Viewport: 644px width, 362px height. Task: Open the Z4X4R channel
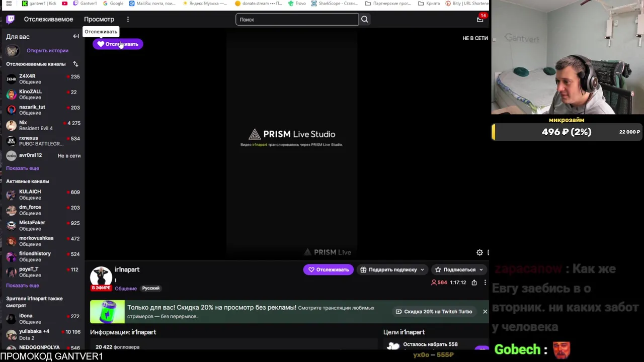(x=43, y=79)
